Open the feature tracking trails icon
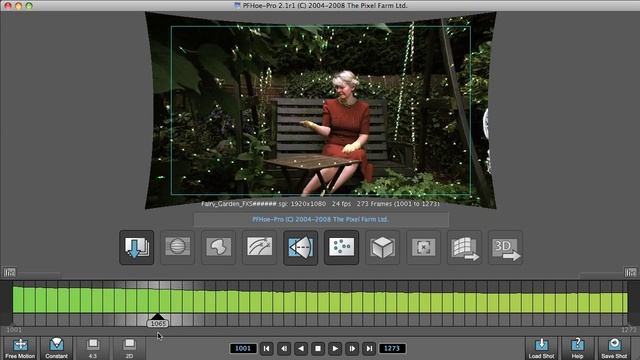Viewport: 640px width, 360px height. (x=259, y=247)
